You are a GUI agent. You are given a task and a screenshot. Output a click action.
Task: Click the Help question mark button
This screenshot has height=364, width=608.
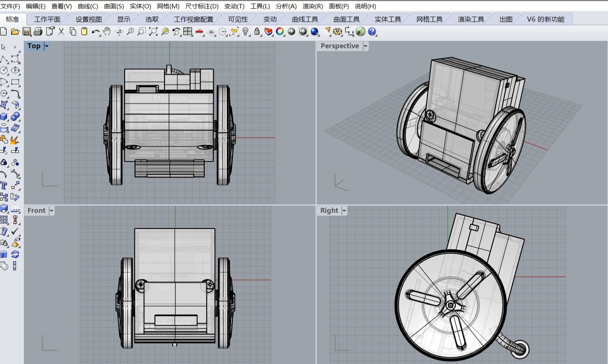[x=372, y=32]
